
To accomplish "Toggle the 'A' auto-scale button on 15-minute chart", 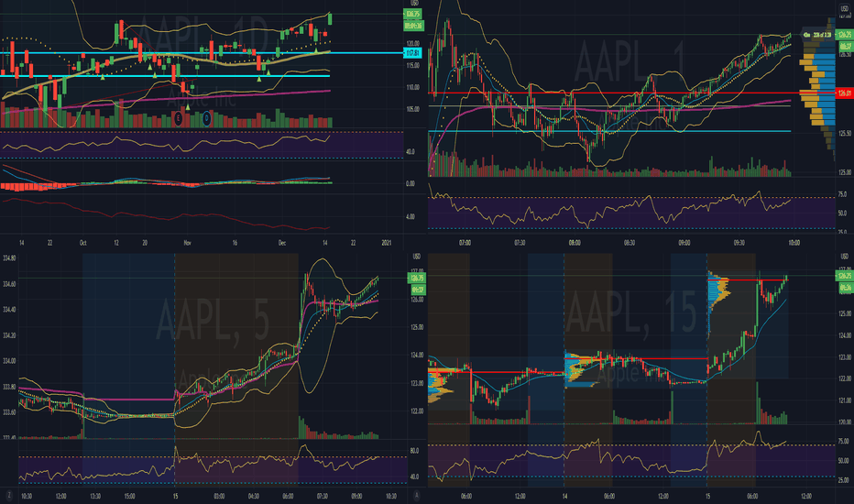I will pyautogui.click(x=417, y=495).
